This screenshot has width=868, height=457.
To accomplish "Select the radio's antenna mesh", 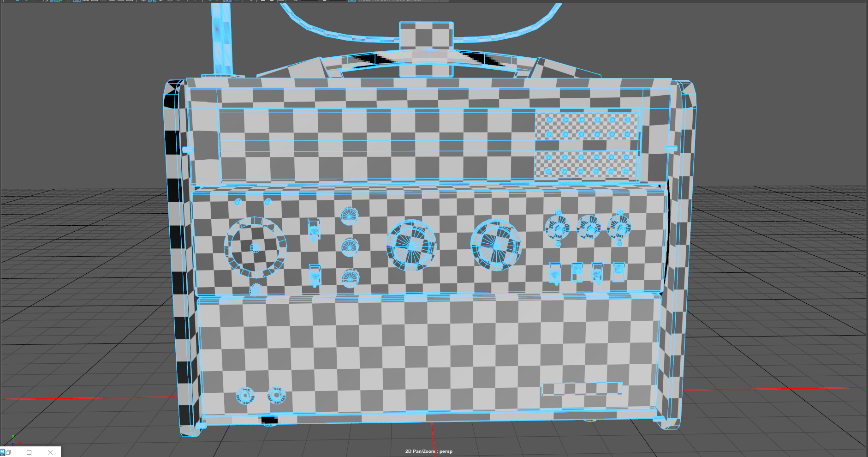I will click(222, 39).
